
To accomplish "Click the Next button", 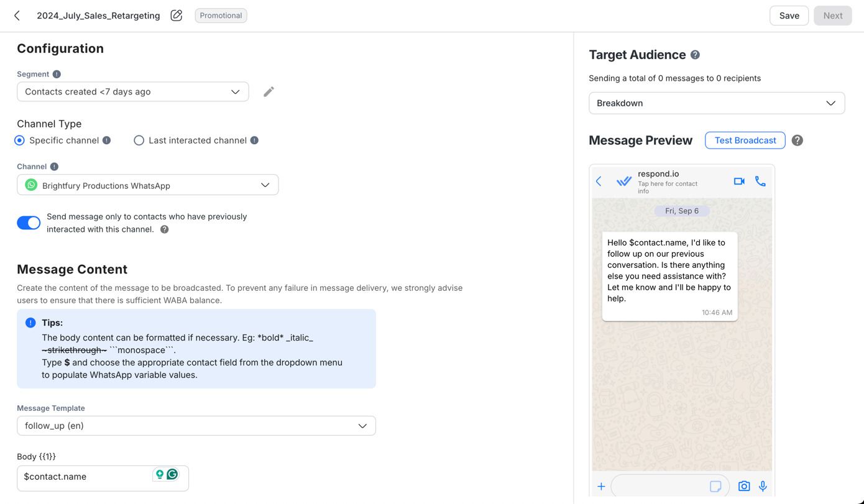I will pyautogui.click(x=833, y=16).
